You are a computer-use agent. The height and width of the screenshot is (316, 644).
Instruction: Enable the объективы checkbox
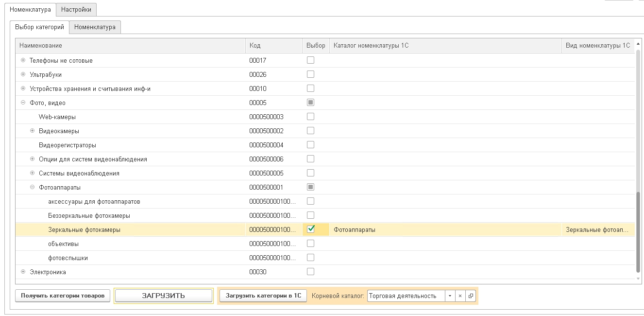pos(311,244)
